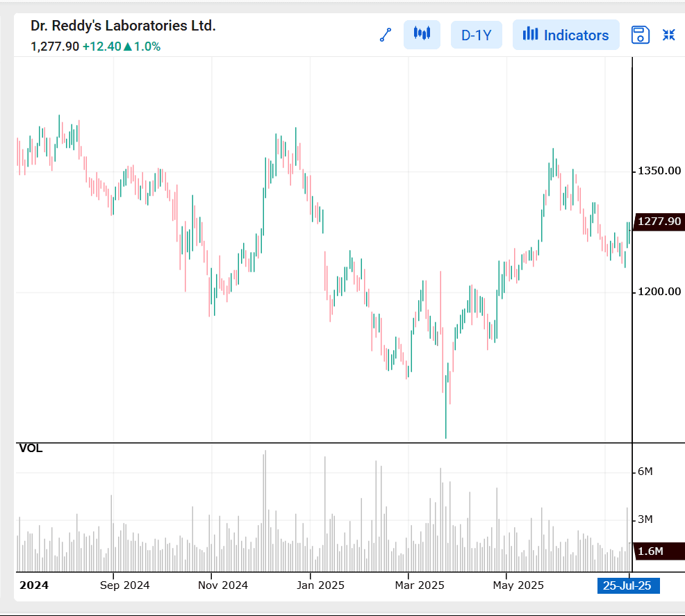This screenshot has width=685, height=616.
Task: Click the +12.40 price change value
Action: point(102,47)
